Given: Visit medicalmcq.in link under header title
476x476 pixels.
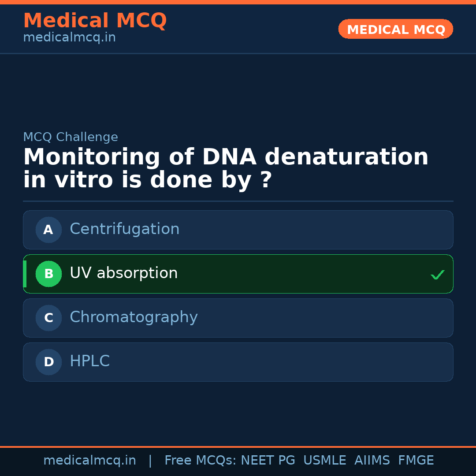Looking at the screenshot, I should pos(69,38).
